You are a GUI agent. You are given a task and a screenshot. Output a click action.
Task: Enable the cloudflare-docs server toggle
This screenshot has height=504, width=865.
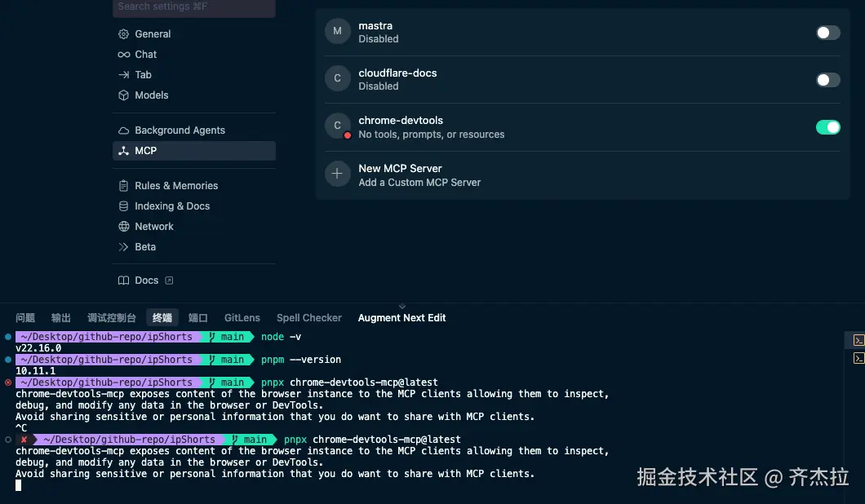tap(828, 80)
